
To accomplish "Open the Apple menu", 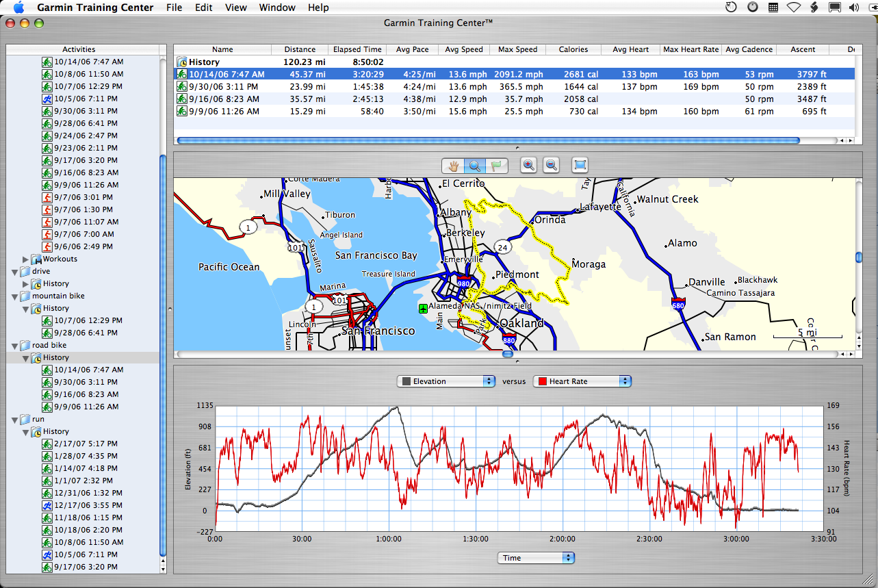I will point(18,8).
